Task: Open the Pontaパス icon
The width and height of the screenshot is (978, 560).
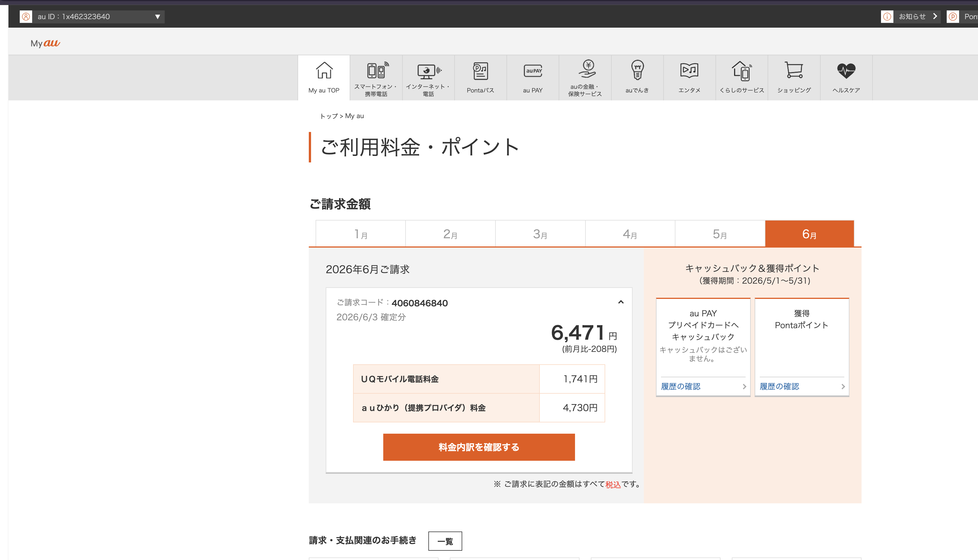Action: [480, 71]
